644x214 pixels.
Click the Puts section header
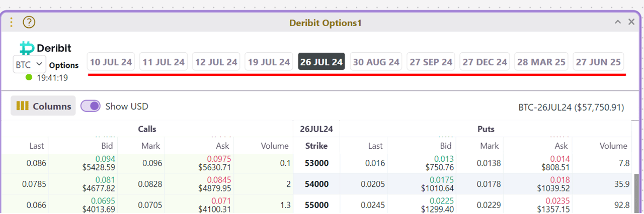[x=486, y=129]
